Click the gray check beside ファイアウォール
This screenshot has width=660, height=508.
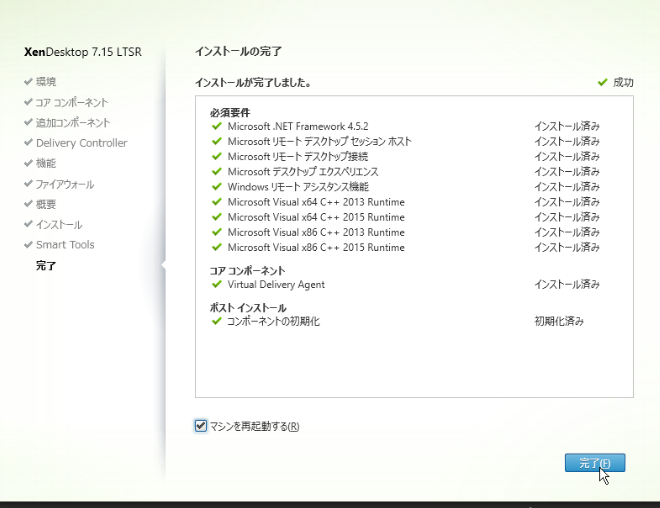coord(28,184)
